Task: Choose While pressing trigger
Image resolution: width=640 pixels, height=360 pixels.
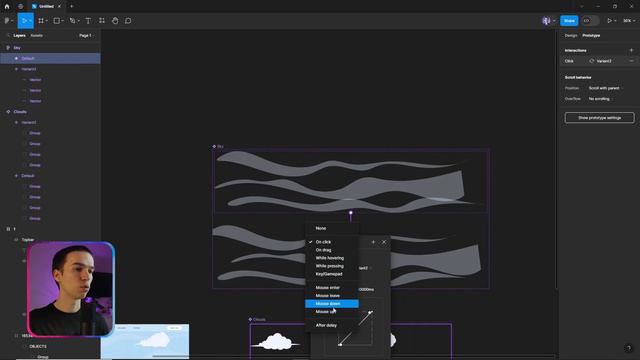Action: 332,266
